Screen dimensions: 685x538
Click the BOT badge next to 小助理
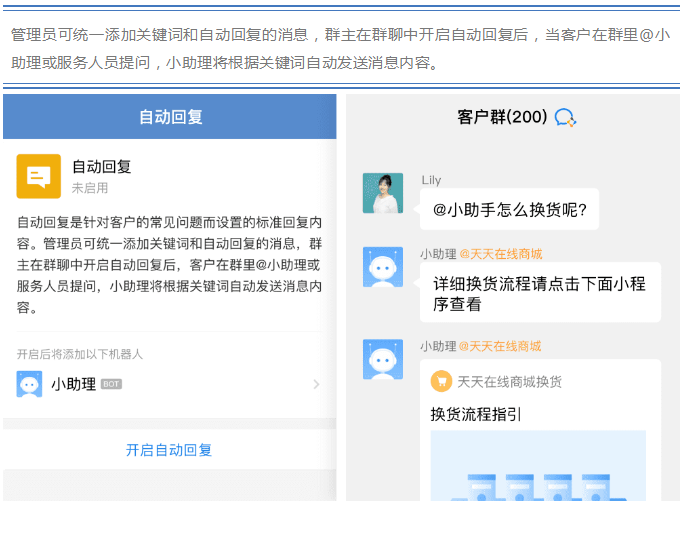point(111,384)
